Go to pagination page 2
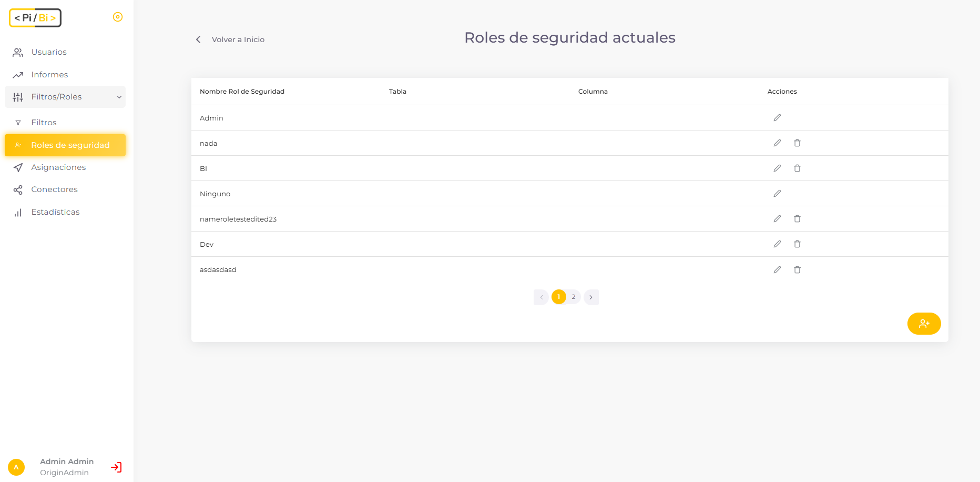Image resolution: width=980 pixels, height=482 pixels. pyautogui.click(x=574, y=297)
